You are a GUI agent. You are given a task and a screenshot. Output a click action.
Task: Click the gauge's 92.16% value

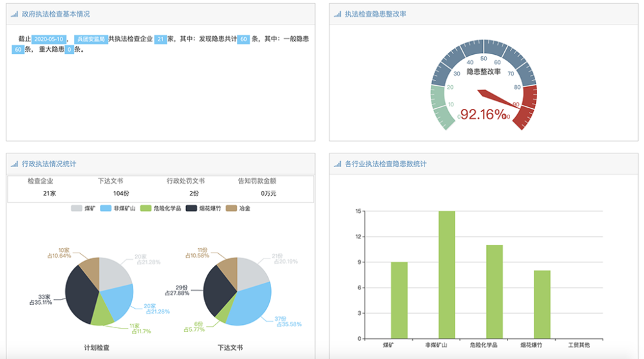tap(483, 115)
